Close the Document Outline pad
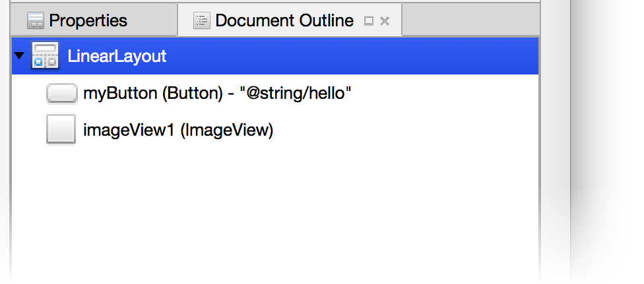The height and width of the screenshot is (284, 644). [x=385, y=21]
